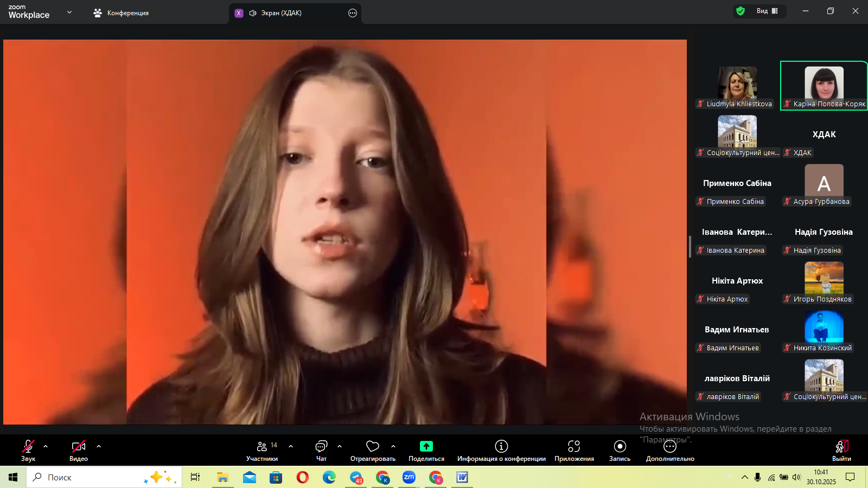The height and width of the screenshot is (488, 868).
Task: Click the green encryption shield icon
Action: click(x=741, y=11)
